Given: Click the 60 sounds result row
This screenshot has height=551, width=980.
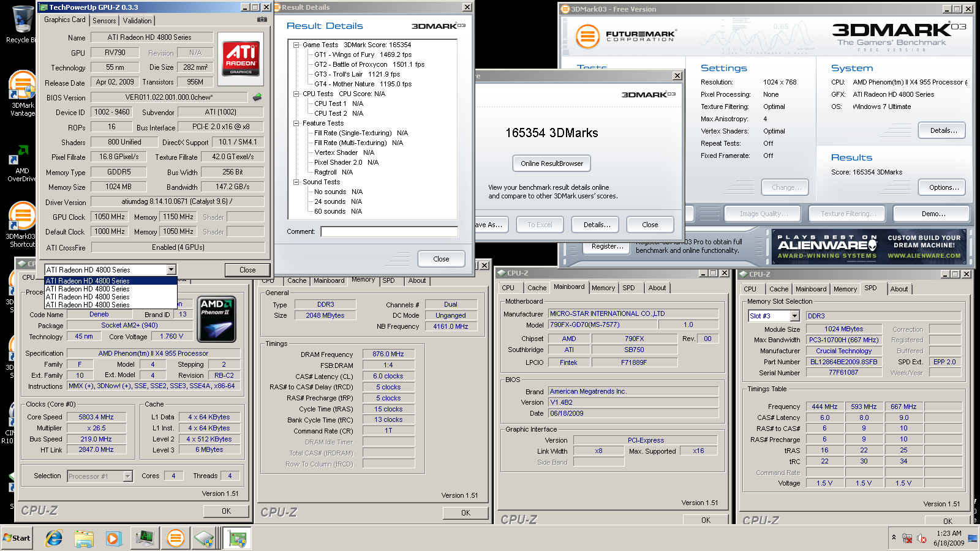Looking at the screenshot, I should (x=338, y=211).
